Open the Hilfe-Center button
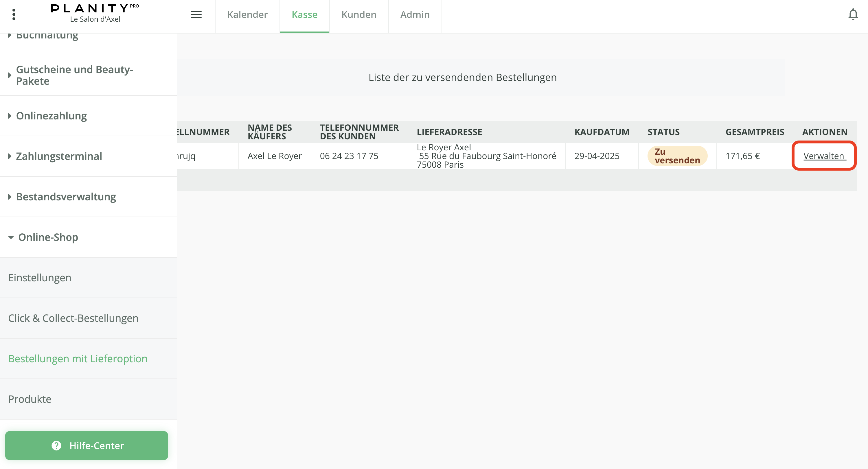Viewport: 868px width, 469px height. coord(87,445)
